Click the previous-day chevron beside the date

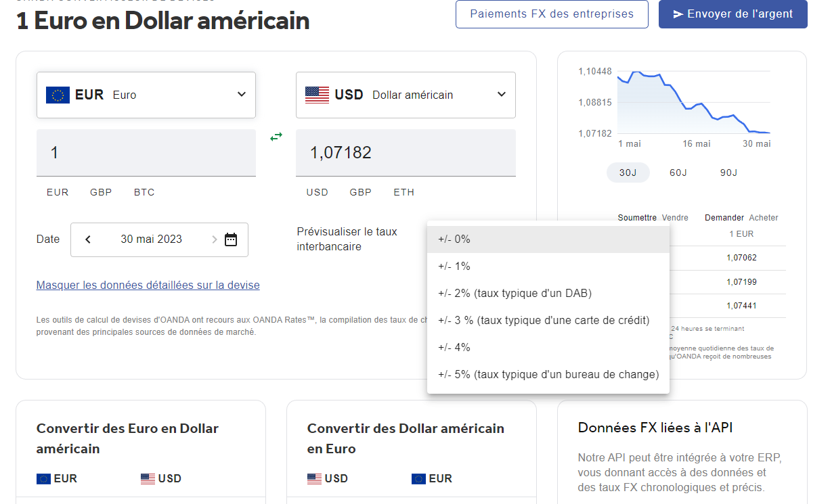pyautogui.click(x=87, y=239)
